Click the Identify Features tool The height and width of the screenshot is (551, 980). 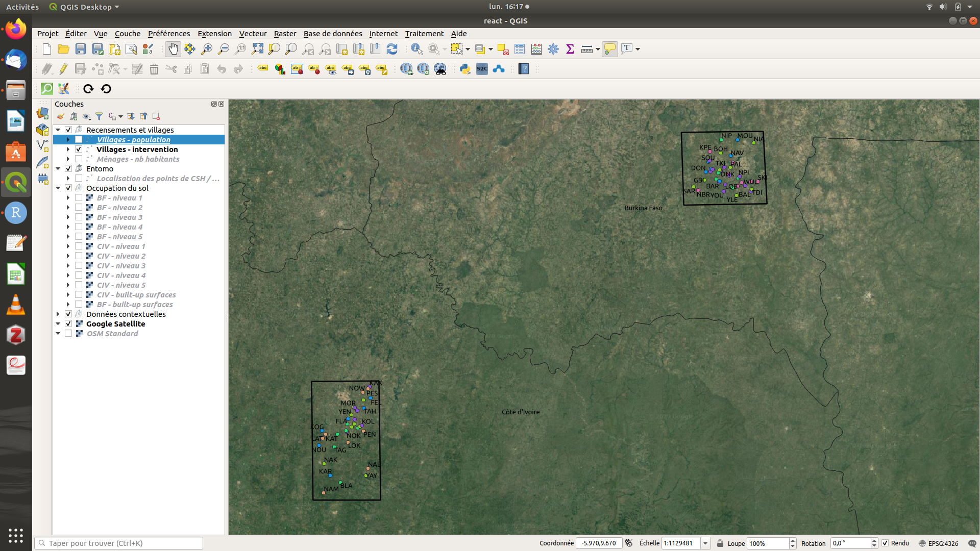tap(416, 49)
